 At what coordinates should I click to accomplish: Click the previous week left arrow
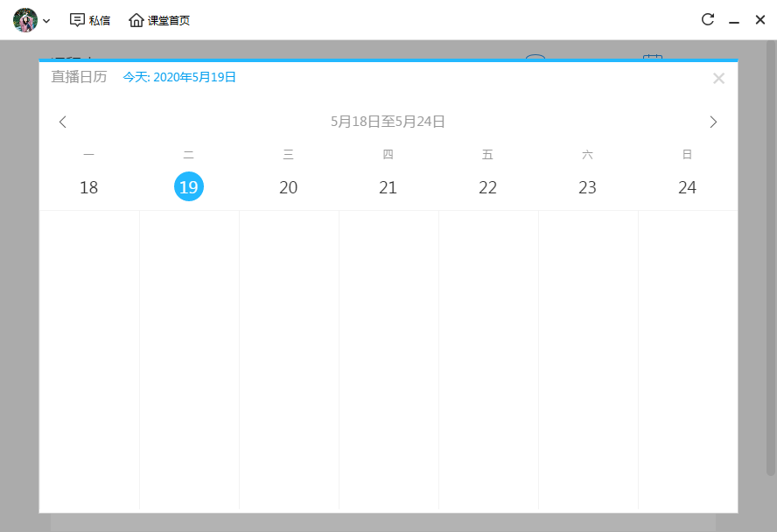tap(62, 122)
